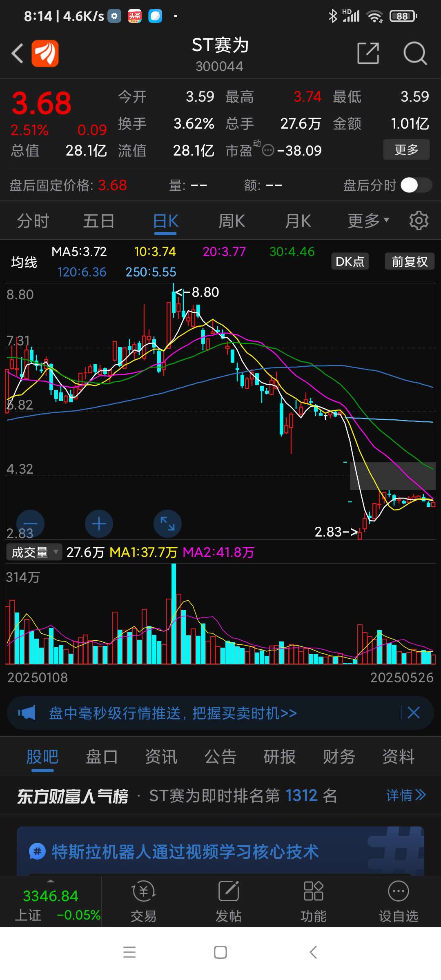Tap the P/E info circle icon
Image resolution: width=441 pixels, height=980 pixels.
coord(268,151)
